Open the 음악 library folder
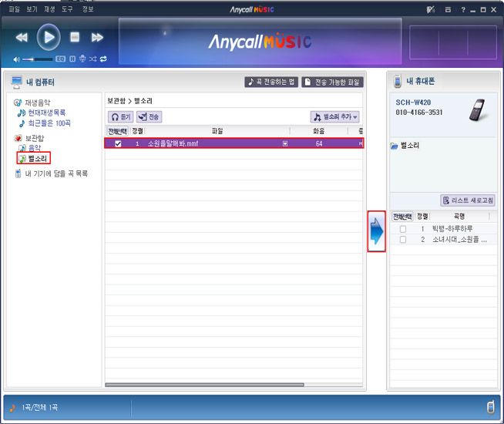The image size is (504, 424). pyautogui.click(x=35, y=148)
